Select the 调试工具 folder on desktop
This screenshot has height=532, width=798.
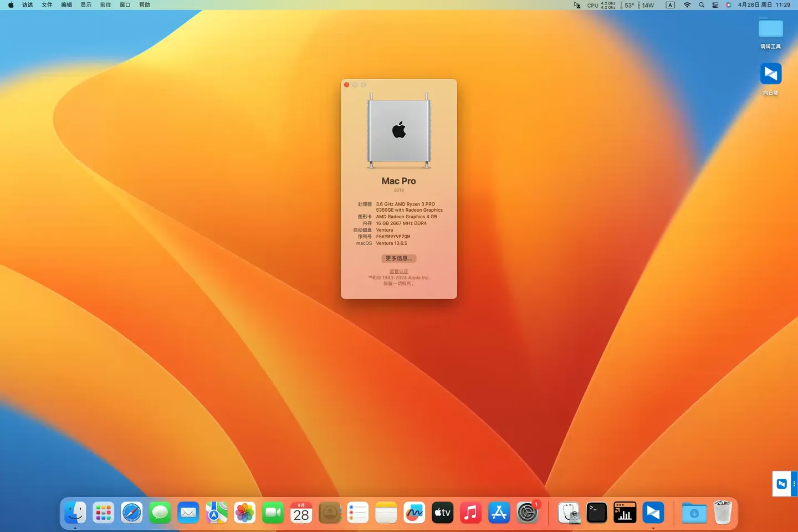click(770, 29)
